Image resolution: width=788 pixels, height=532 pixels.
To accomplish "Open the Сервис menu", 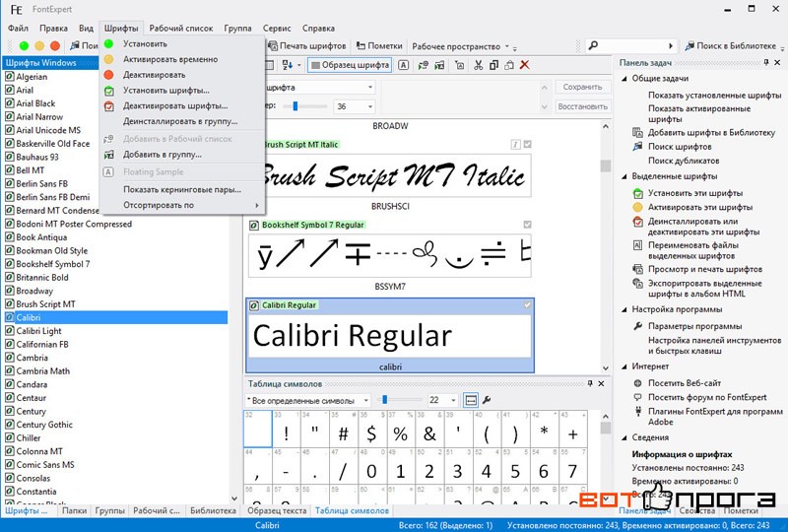I will 277,29.
